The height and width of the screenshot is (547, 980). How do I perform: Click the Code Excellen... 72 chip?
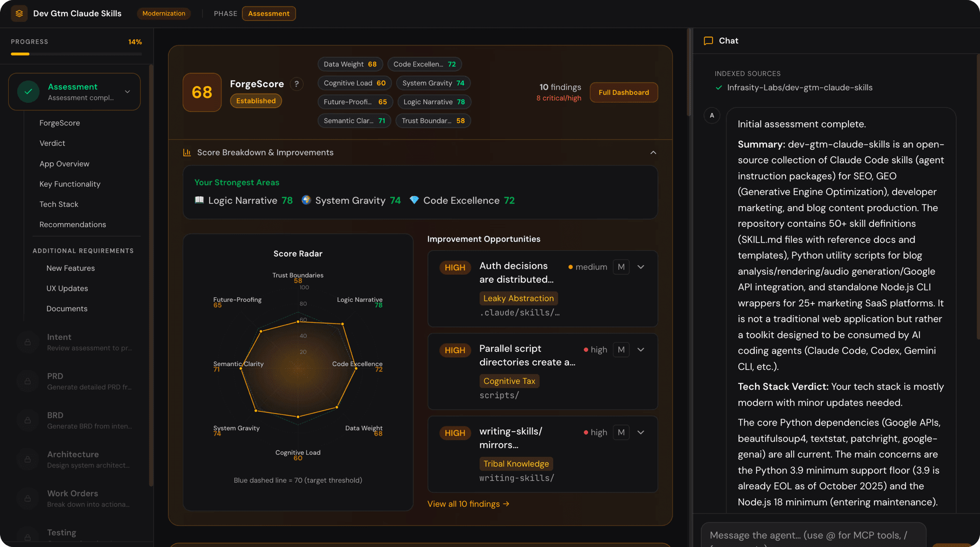tap(424, 64)
